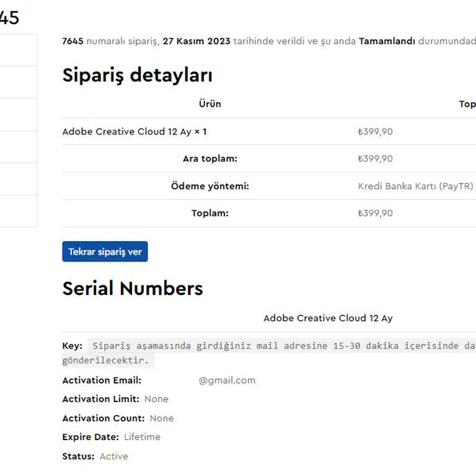Click the 'Status:' label

coord(78,456)
